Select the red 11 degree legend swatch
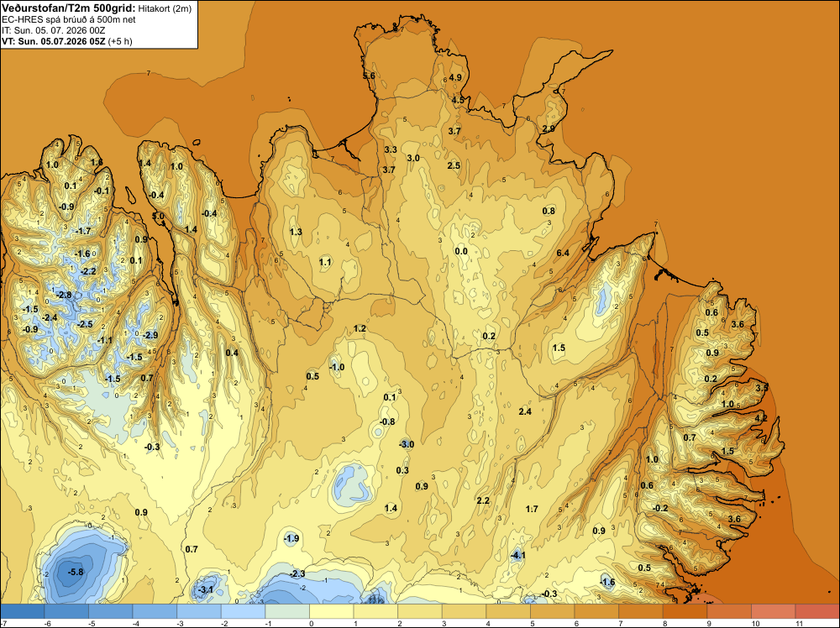 point(817,611)
